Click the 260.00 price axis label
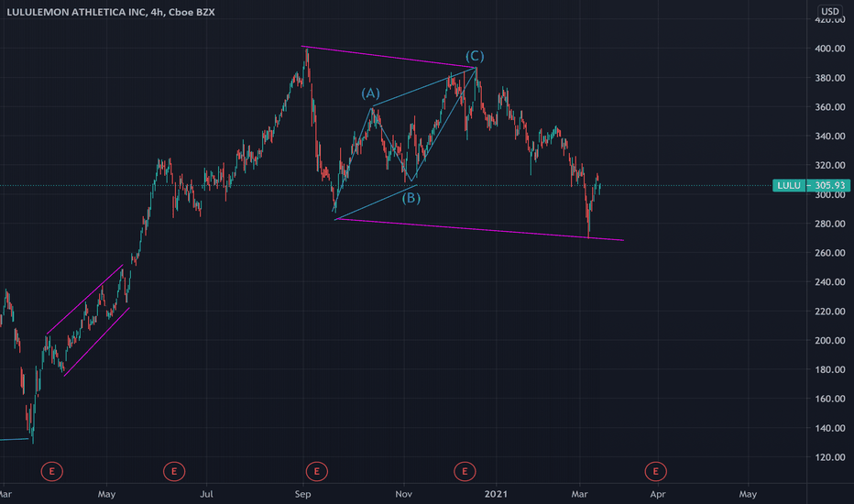 [830, 253]
